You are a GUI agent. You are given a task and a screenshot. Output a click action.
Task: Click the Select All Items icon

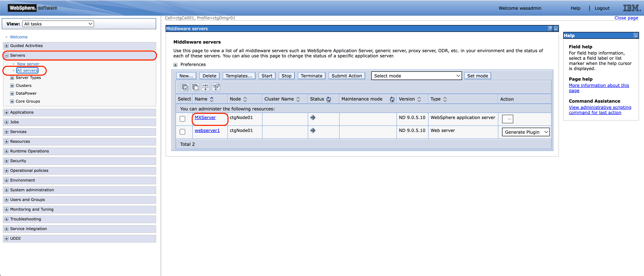point(185,87)
